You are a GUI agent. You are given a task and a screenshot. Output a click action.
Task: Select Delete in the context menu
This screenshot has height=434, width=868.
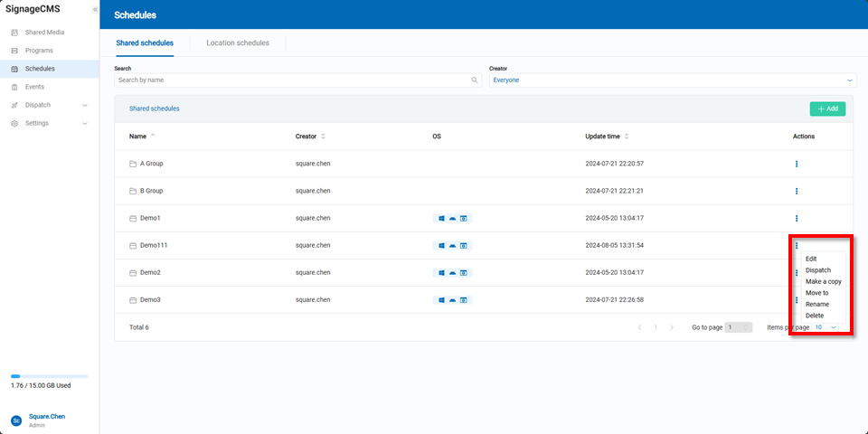click(x=814, y=316)
